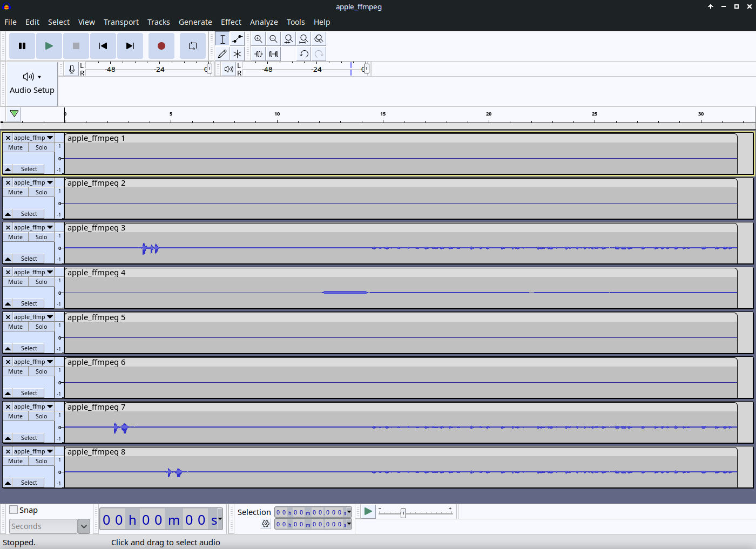
Task: Open the Seconds snap unit dropdown
Action: coord(84,526)
